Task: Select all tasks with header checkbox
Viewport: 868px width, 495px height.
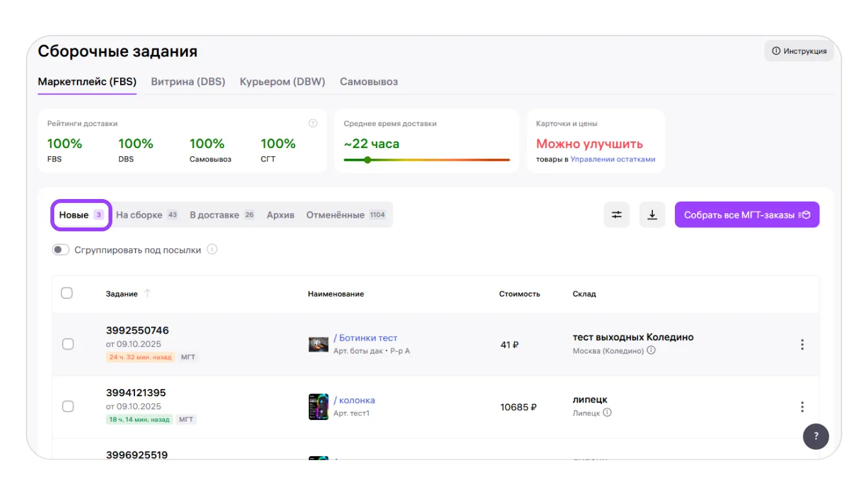Action: (67, 293)
